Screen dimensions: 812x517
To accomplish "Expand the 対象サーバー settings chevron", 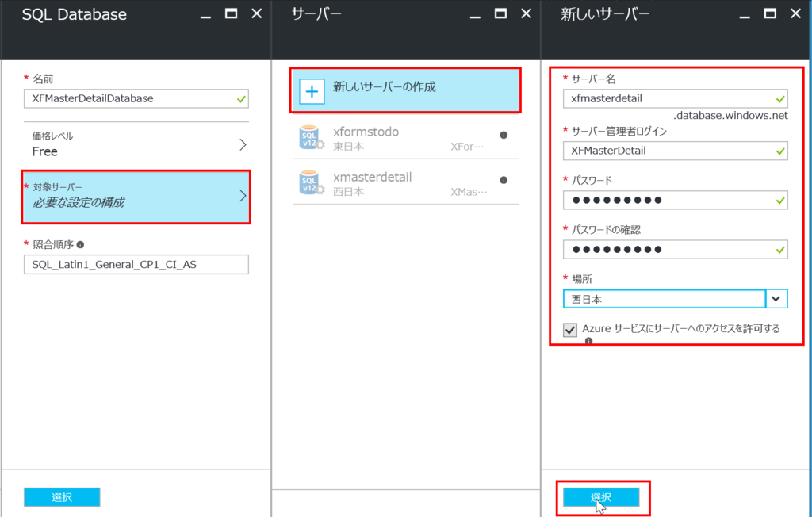I will coord(243,196).
